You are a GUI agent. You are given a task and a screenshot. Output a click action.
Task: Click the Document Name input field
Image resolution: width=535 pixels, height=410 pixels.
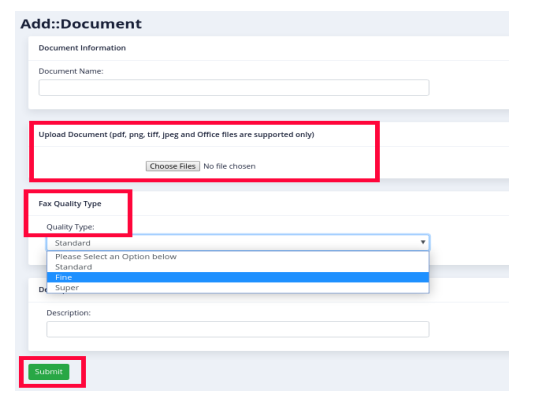coord(234,88)
